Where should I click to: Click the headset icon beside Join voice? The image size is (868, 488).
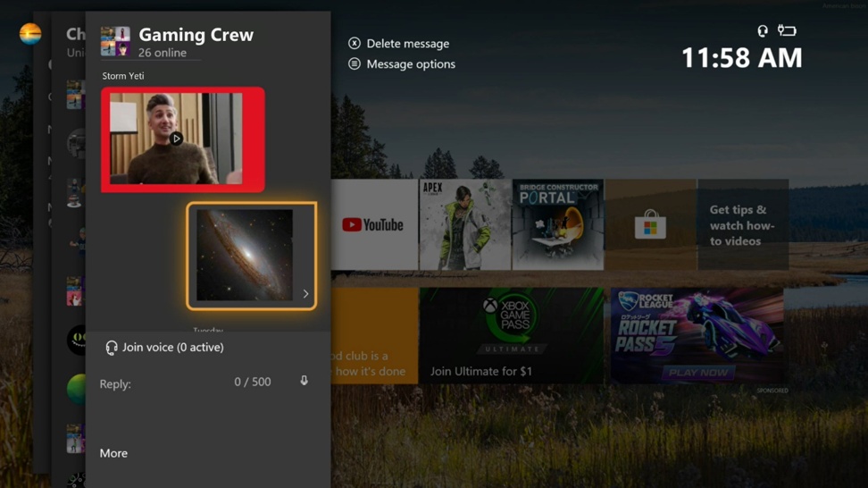(x=112, y=348)
